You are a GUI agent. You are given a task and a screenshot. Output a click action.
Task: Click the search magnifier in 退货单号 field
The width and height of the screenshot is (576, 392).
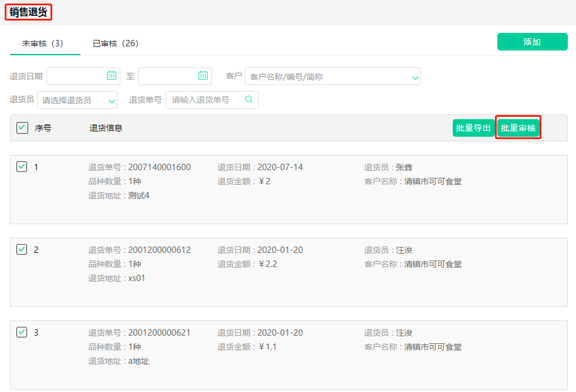pyautogui.click(x=249, y=100)
